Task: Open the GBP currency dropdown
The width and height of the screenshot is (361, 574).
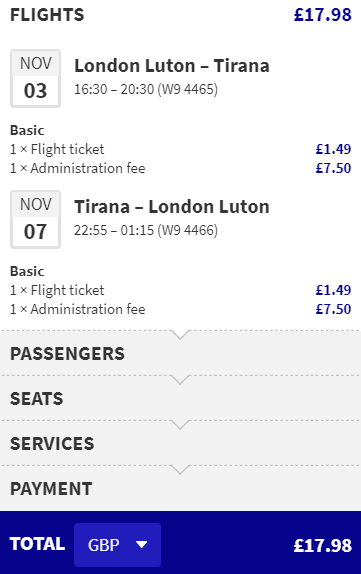Action: pos(117,545)
